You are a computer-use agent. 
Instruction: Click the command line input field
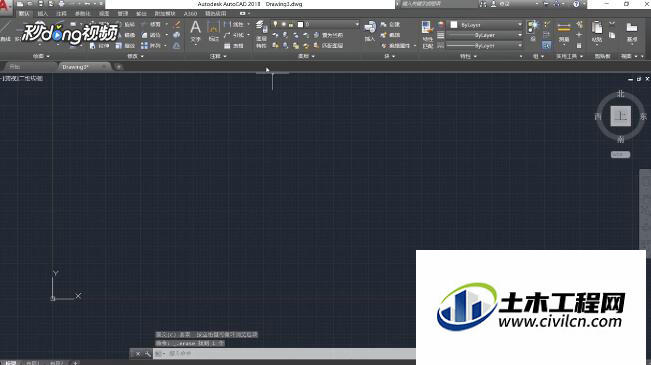286,353
